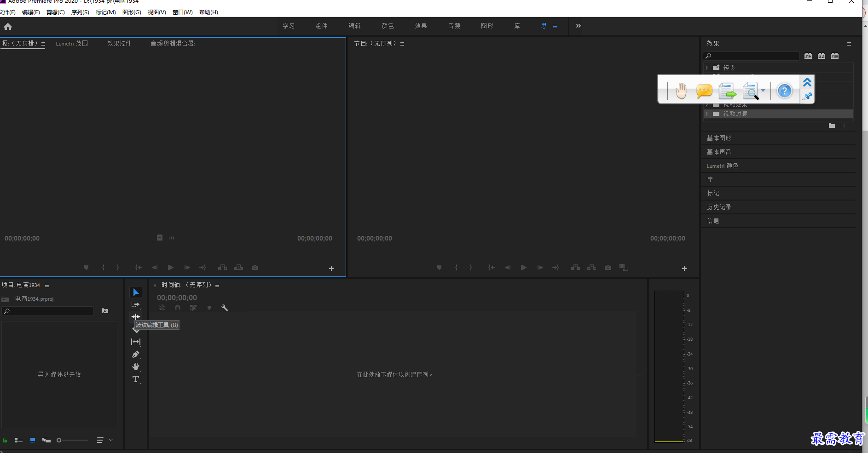Open dropdown arrow beside document search icon
This screenshot has width=868, height=453.
click(763, 91)
